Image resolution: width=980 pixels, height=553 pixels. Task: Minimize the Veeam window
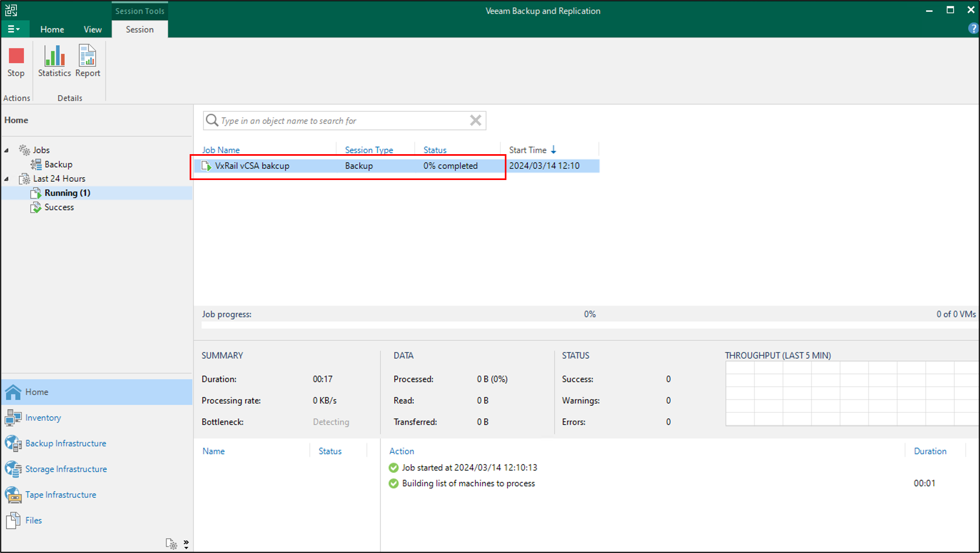[929, 10]
